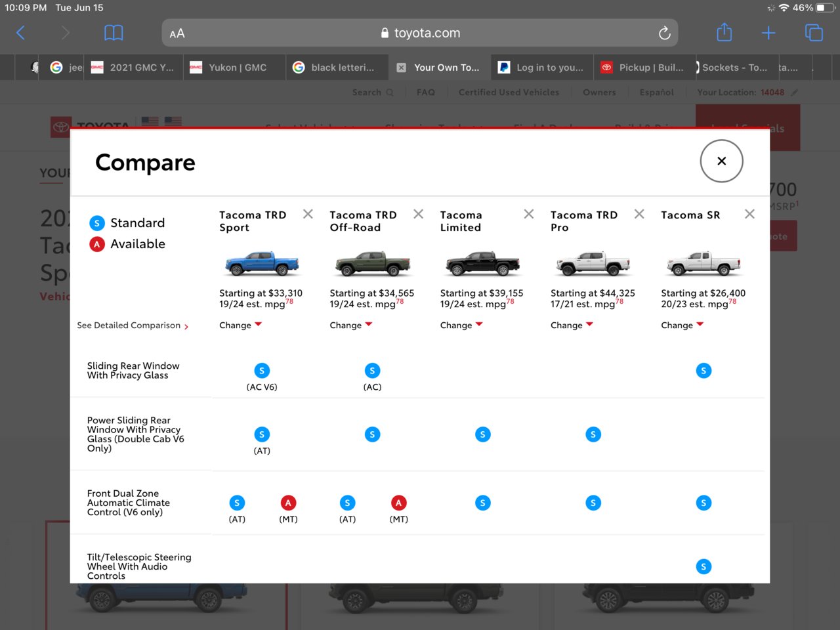Image resolution: width=840 pixels, height=630 pixels.
Task: Select the blue Tacoma TRD Sport truck image
Action: (262, 263)
